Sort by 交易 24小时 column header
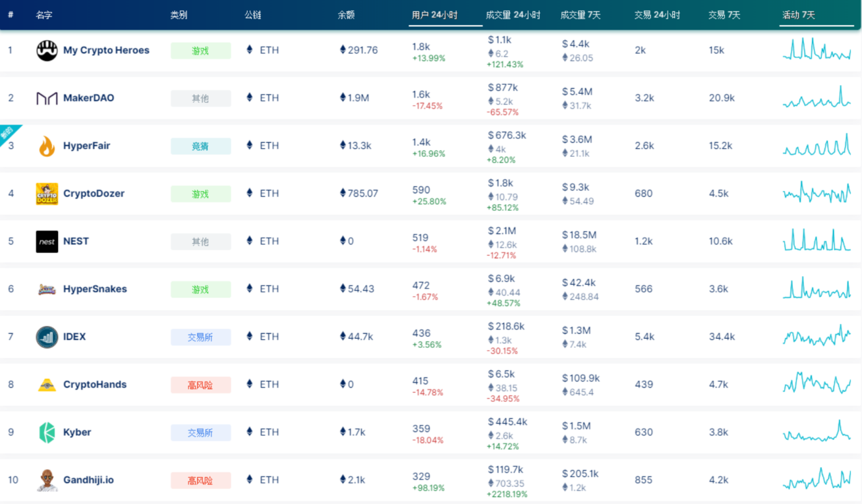The image size is (862, 504). (x=657, y=14)
